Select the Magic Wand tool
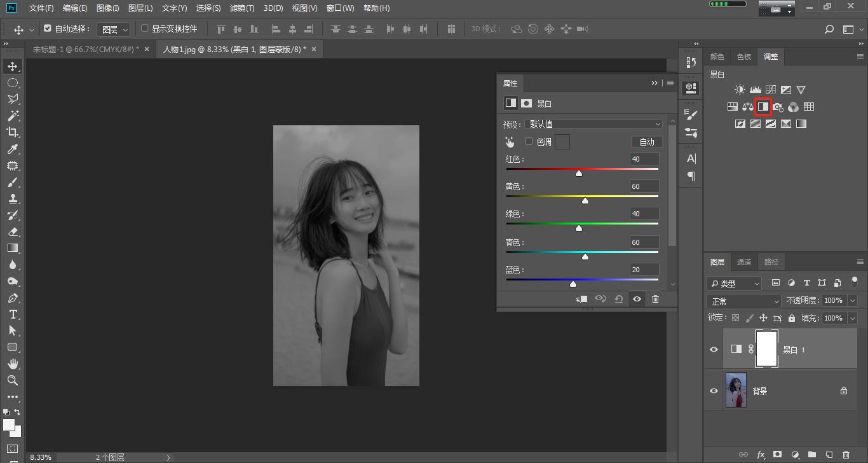 click(12, 116)
